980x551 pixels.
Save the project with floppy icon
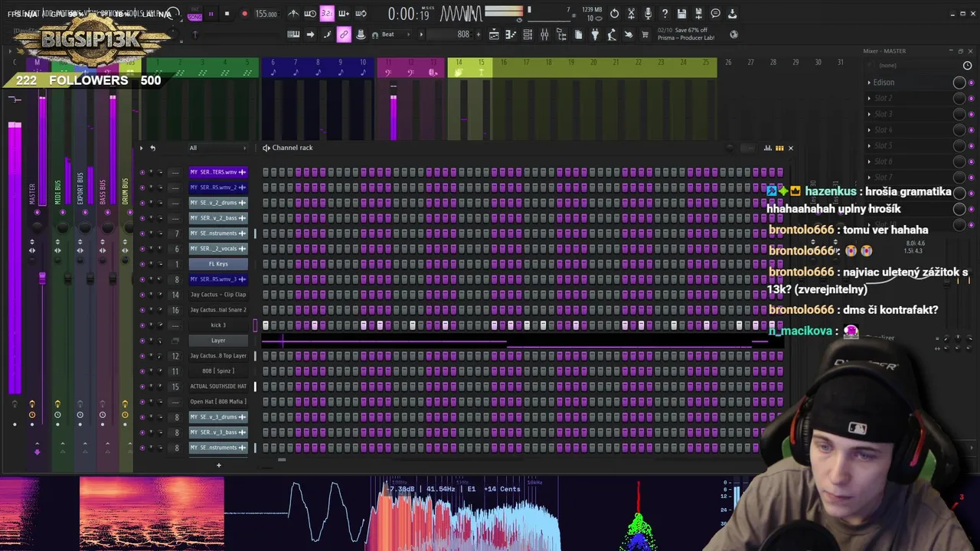[x=682, y=14]
